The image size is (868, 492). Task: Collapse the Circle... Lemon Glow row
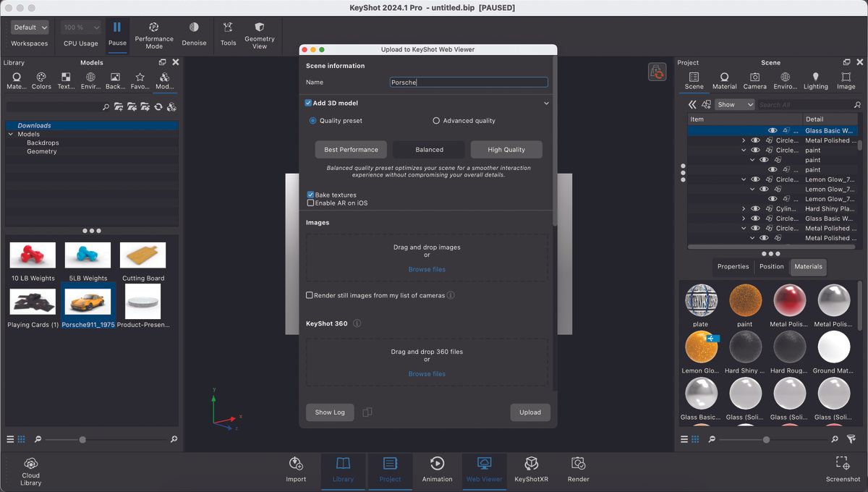click(x=744, y=179)
